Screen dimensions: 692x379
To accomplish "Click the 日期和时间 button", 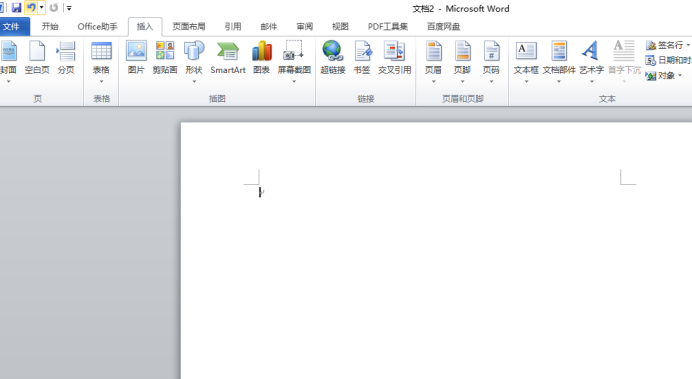I will coord(668,60).
